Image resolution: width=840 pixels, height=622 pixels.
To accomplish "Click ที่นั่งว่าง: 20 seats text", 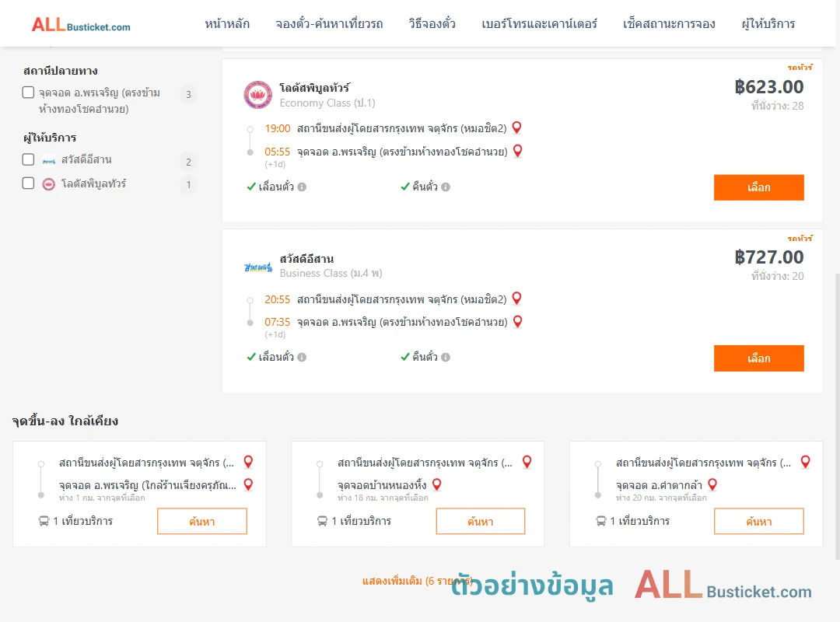I will point(777,277).
